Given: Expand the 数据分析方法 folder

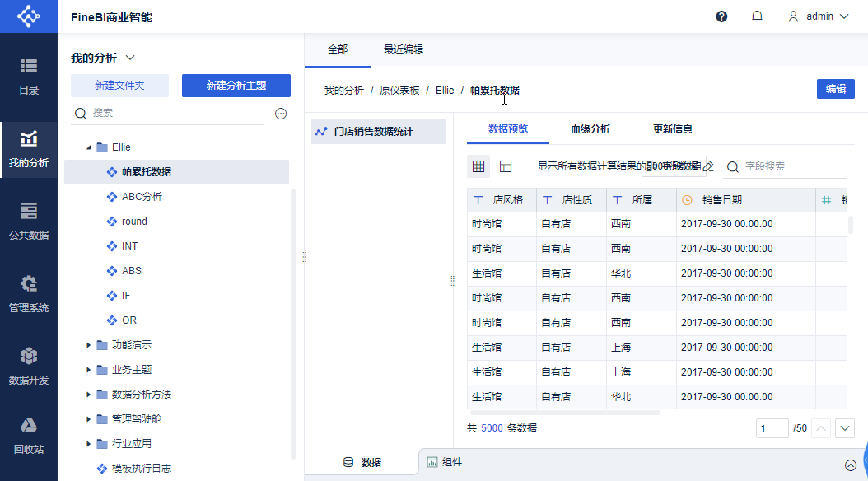Looking at the screenshot, I should point(89,394).
